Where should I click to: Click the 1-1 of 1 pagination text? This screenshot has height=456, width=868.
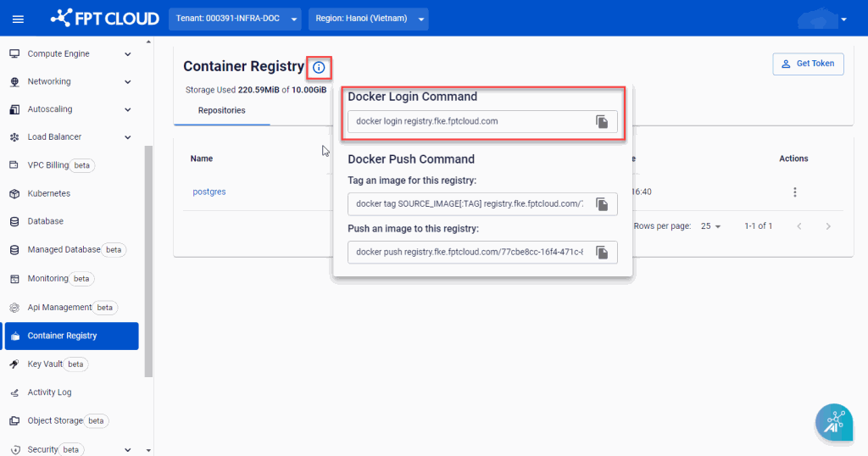coord(759,226)
